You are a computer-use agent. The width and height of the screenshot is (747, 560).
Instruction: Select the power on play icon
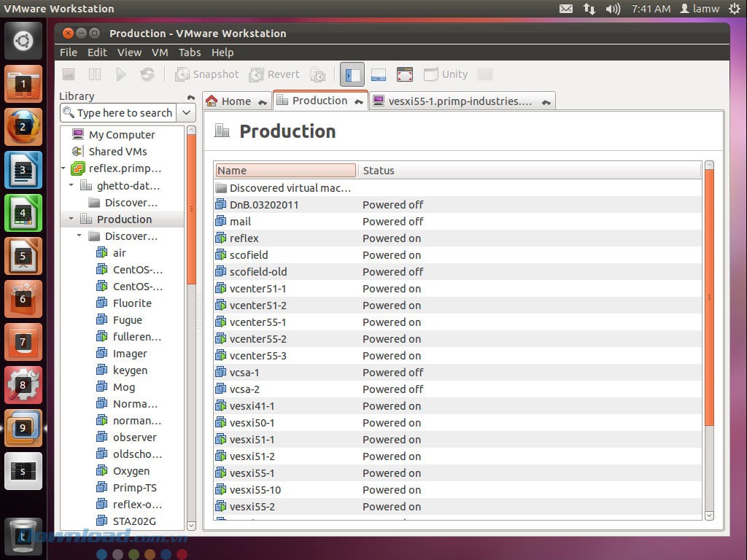click(121, 74)
